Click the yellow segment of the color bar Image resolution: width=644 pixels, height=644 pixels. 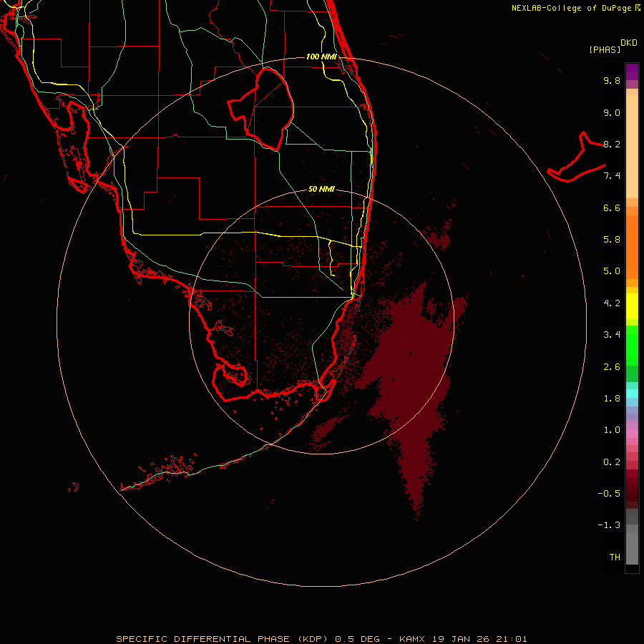pyautogui.click(x=632, y=306)
